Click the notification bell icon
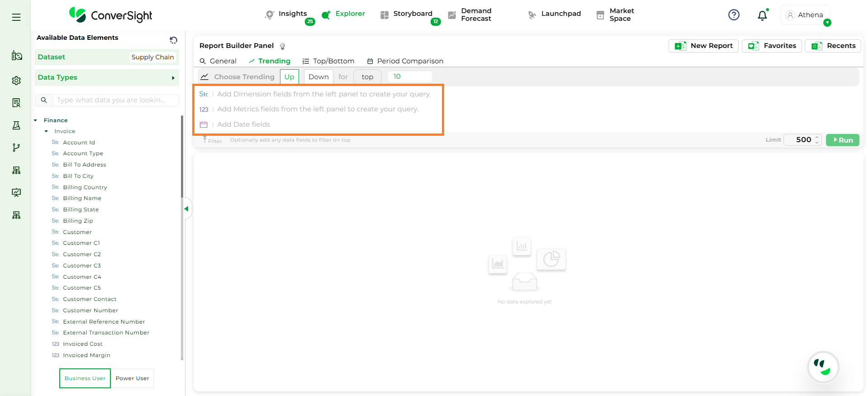The height and width of the screenshot is (396, 868). point(762,15)
